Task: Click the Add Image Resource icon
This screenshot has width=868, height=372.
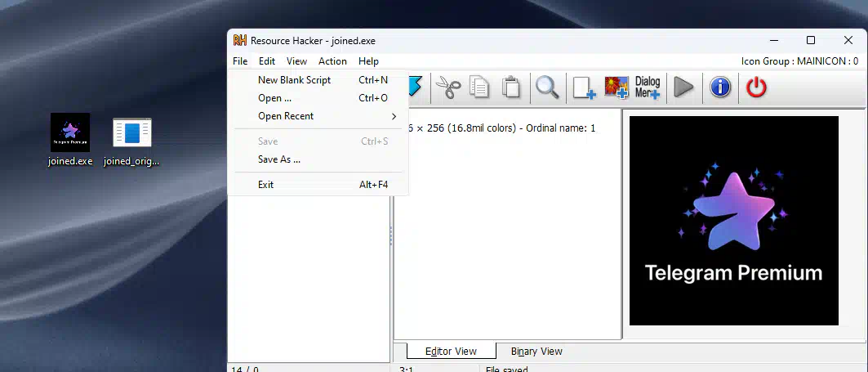Action: click(617, 87)
